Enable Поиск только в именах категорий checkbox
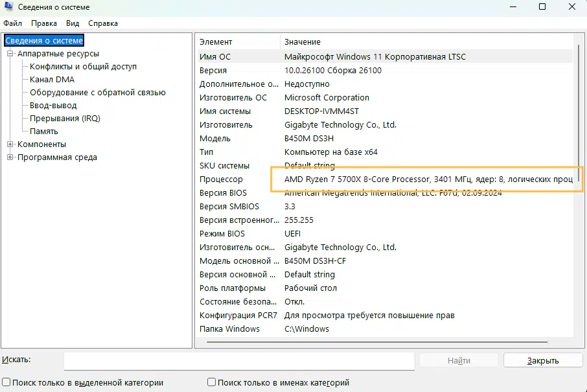 [x=212, y=383]
